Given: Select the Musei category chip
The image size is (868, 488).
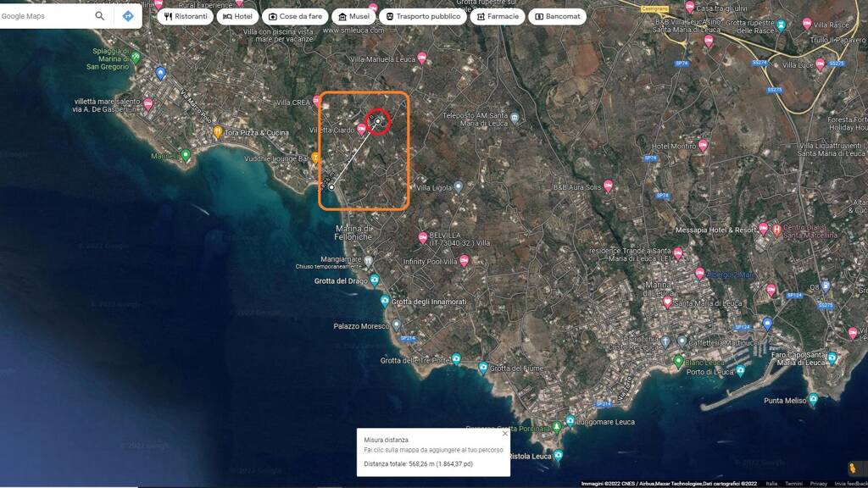Looking at the screenshot, I should click(353, 16).
